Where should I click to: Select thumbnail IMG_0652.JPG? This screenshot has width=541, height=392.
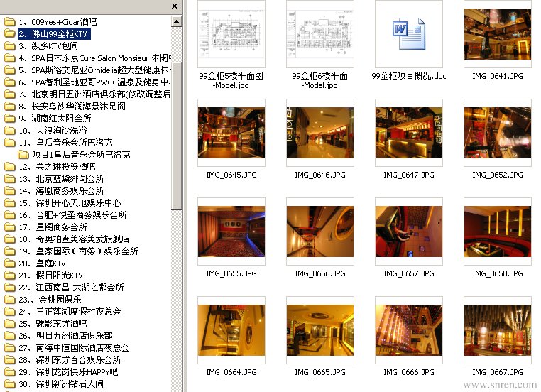point(498,133)
